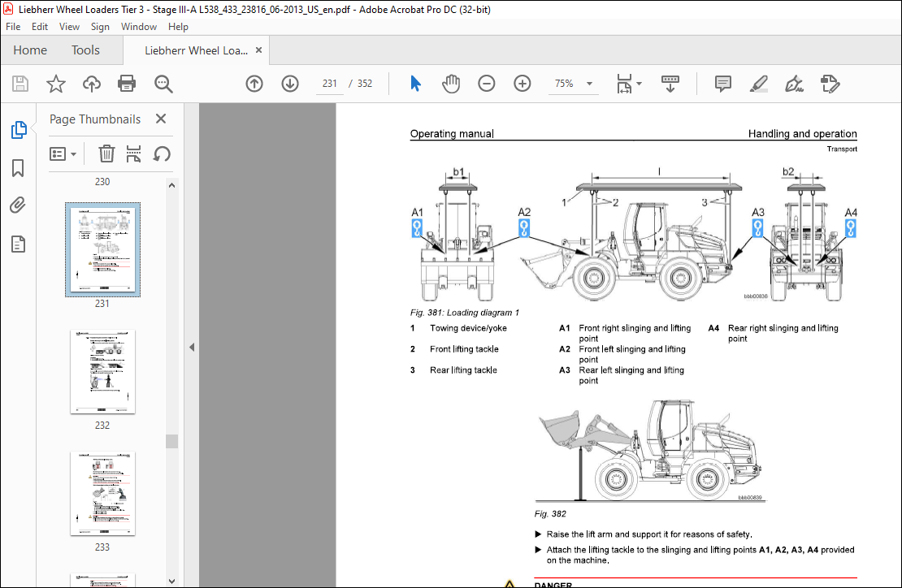Close the Page Thumbnails panel
The height and width of the screenshot is (588, 902).
[x=161, y=119]
